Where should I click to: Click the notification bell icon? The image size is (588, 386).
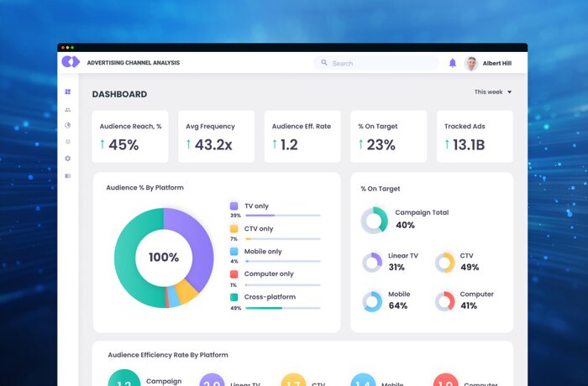pos(453,63)
